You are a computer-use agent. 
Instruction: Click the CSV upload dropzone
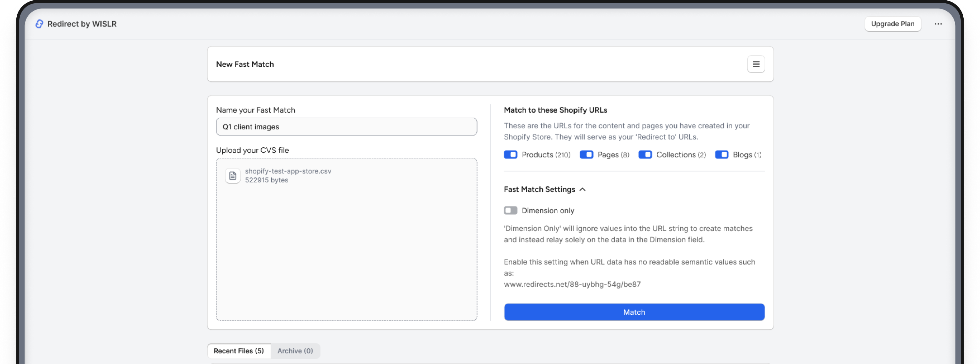point(346,247)
